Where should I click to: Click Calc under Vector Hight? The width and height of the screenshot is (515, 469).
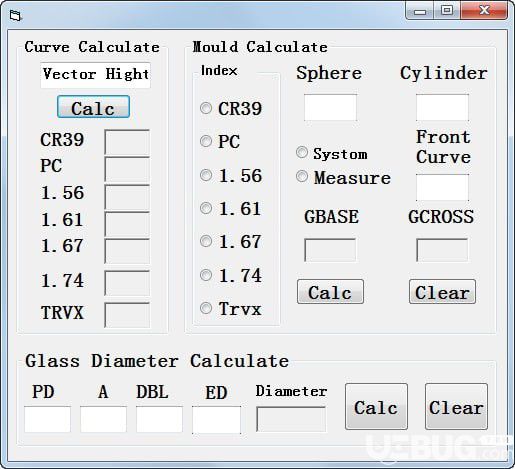click(93, 107)
